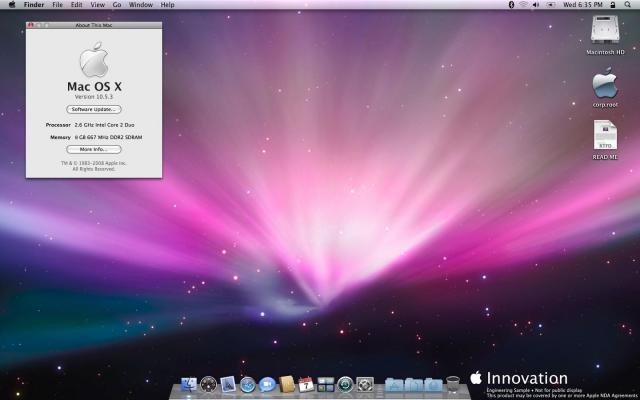Viewport: 640px width, 400px height.
Task: Open the Finder menu
Action: pos(34,4)
